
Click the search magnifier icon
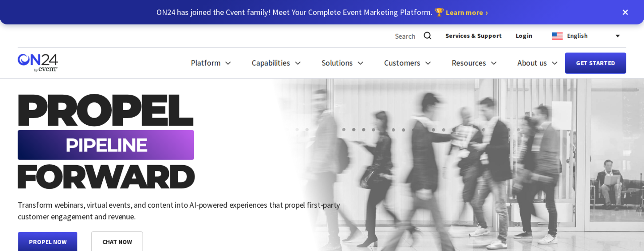(x=427, y=36)
